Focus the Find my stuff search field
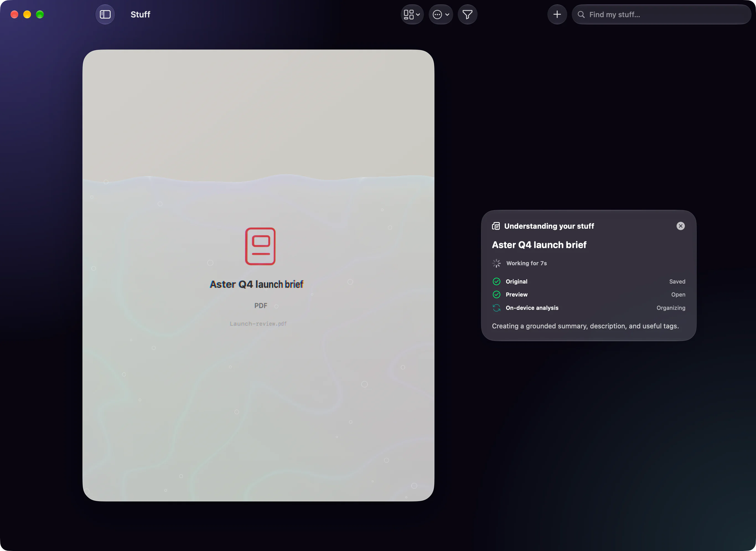756x551 pixels. coord(661,14)
